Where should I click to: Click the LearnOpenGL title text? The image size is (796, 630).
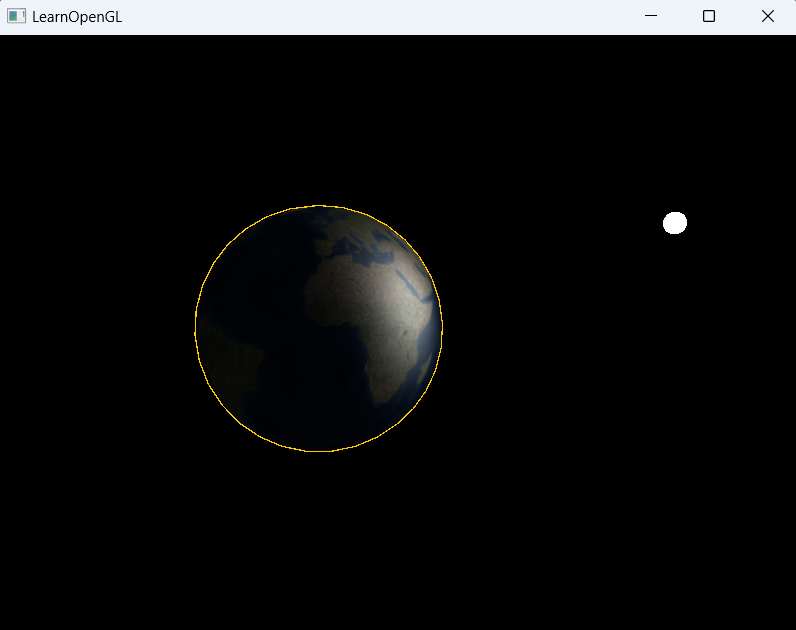click(77, 17)
